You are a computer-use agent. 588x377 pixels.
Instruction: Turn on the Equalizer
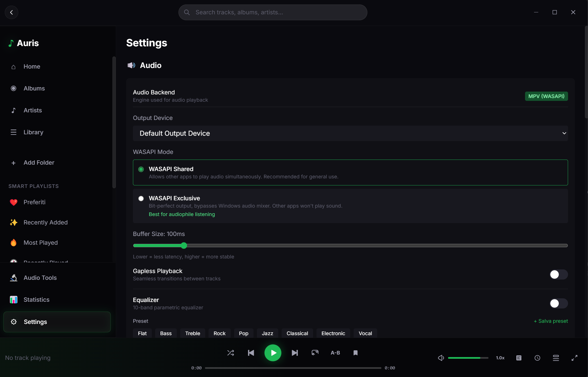[x=558, y=303]
